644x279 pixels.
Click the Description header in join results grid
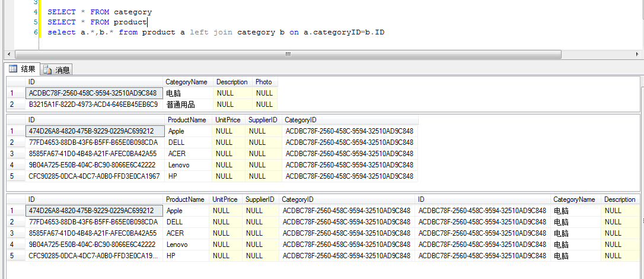(x=620, y=199)
